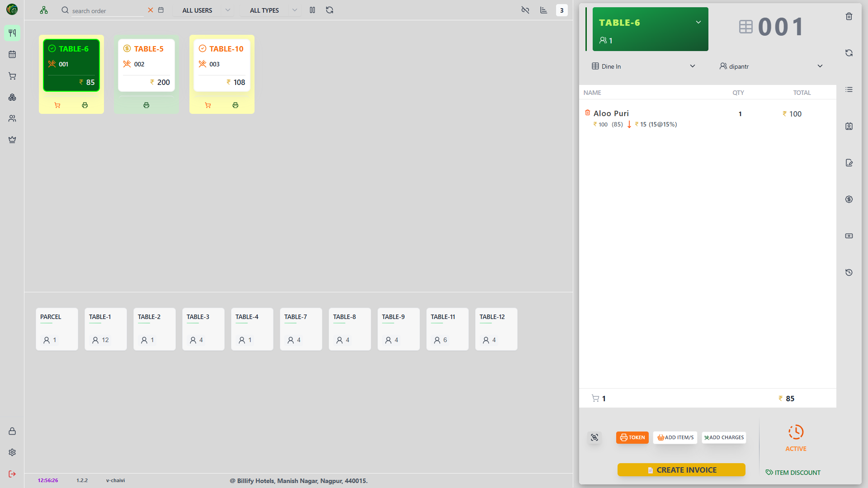868x488 pixels.
Task: Open the lock screen icon in the sidebar
Action: [12, 431]
